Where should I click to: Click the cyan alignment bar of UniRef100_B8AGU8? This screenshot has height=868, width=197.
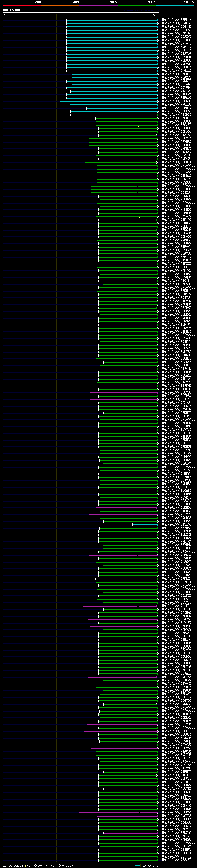tap(109, 101)
